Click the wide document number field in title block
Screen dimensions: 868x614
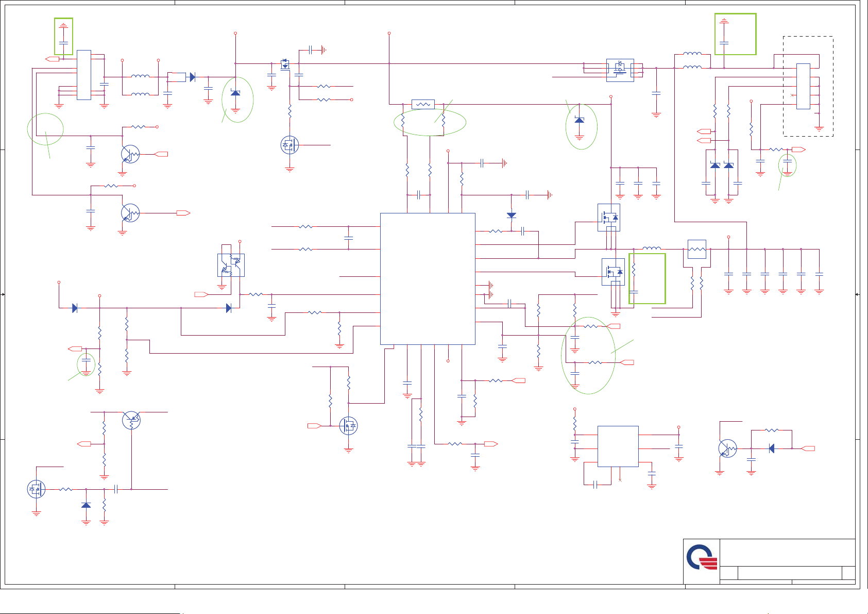[790, 573]
